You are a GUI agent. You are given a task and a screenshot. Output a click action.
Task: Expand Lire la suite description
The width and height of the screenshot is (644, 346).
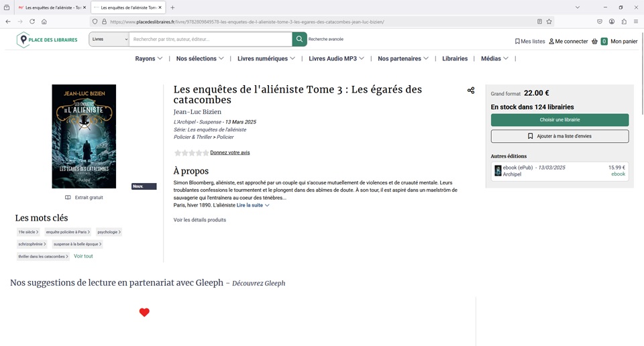[253, 205]
